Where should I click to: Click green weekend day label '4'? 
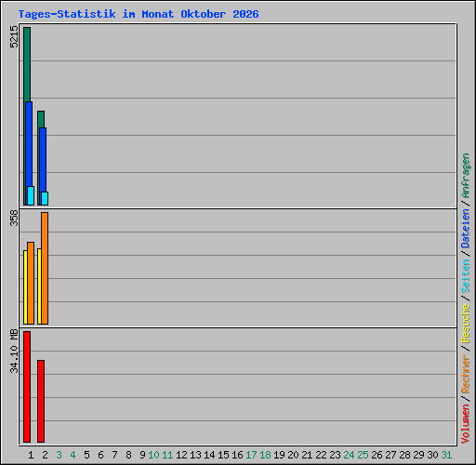[x=73, y=455]
